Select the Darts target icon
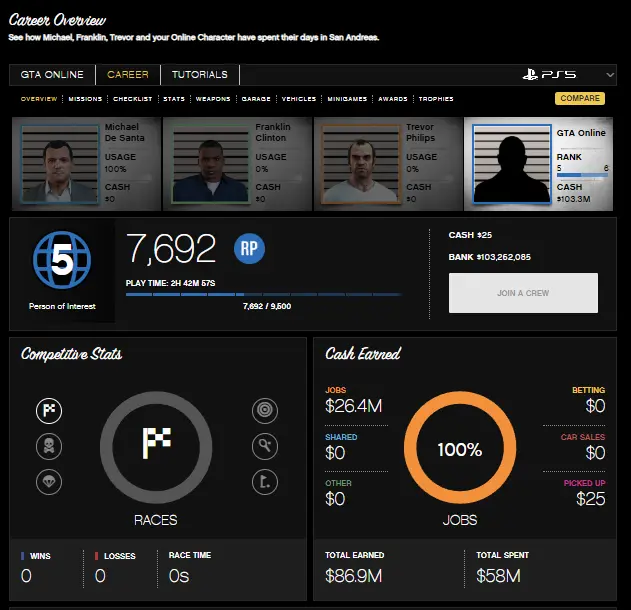Viewport: 631px width, 610px height. (x=262, y=409)
